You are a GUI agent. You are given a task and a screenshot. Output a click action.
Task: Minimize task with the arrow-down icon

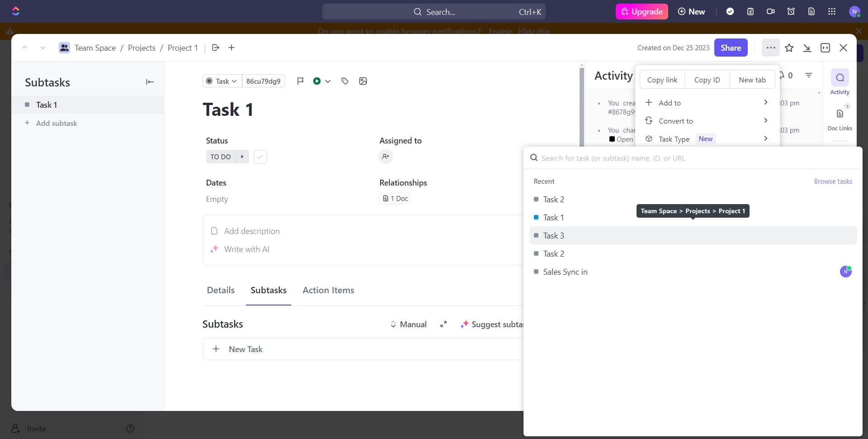[807, 48]
